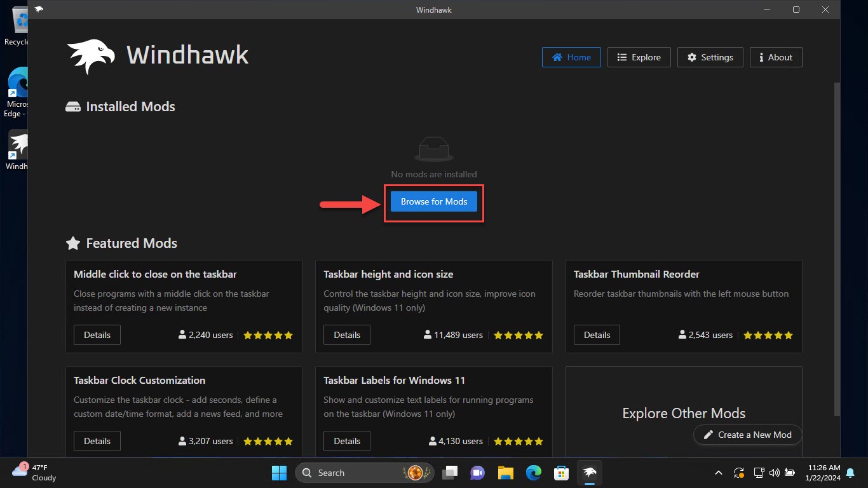This screenshot has width=868, height=488.
Task: Click the 11,489 users count
Action: [x=453, y=335]
